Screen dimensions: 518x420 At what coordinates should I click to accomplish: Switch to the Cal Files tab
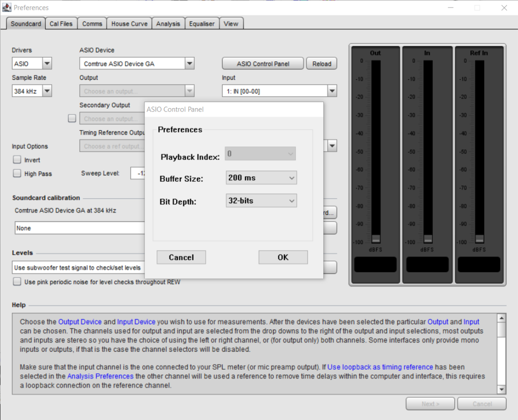(x=61, y=24)
